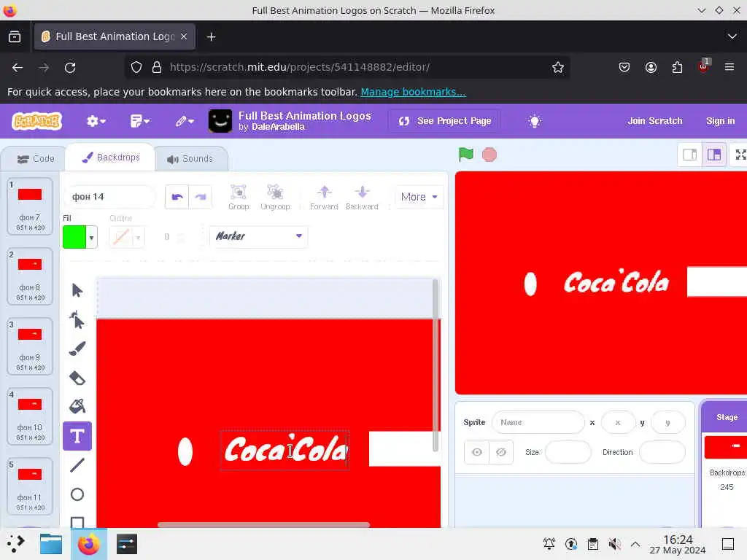Click the Forward layer icon
The image size is (747, 560).
tap(324, 197)
